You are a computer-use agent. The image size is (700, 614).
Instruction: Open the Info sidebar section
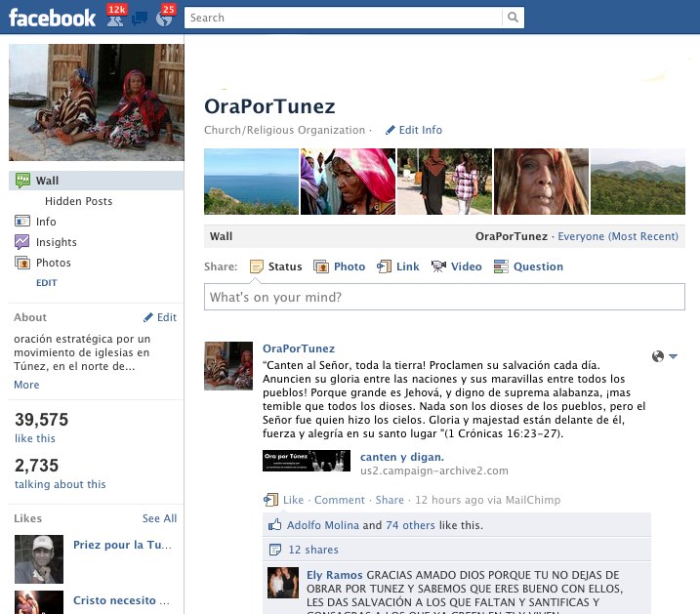pyautogui.click(x=46, y=222)
